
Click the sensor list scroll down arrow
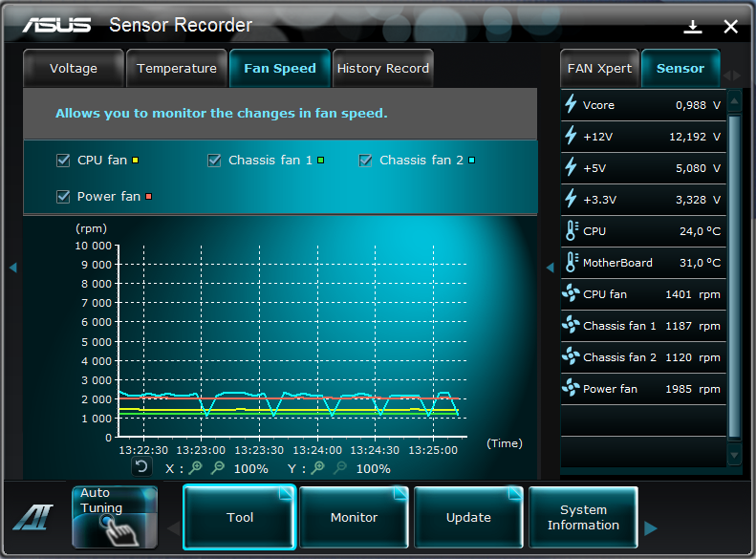point(734,455)
